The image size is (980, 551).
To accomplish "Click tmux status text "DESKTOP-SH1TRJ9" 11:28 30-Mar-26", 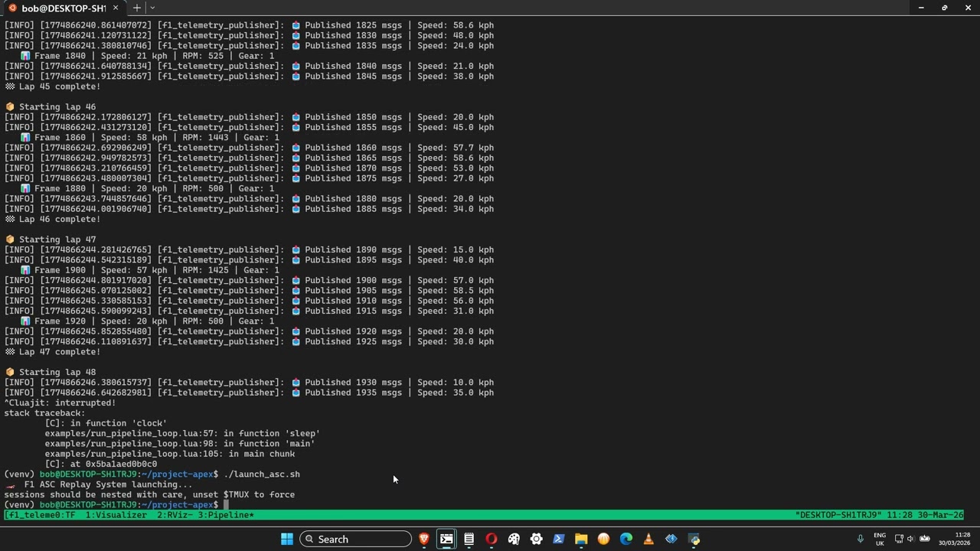I will 879,515.
